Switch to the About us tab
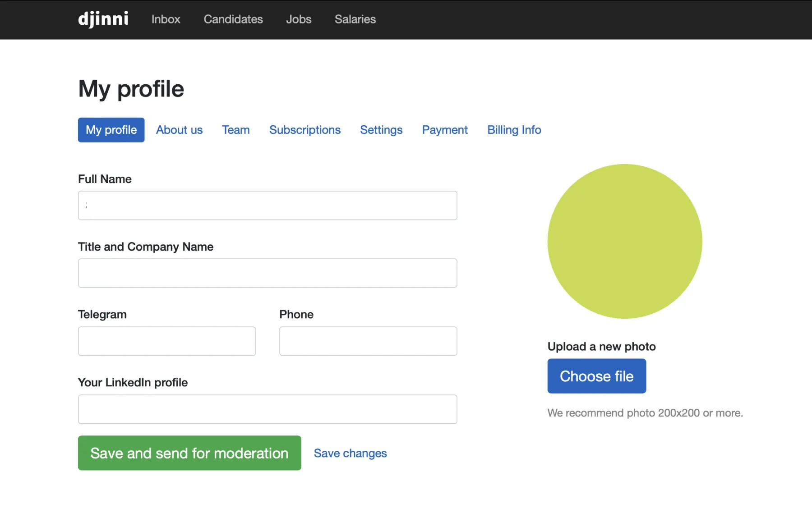Viewport: 812px width, 522px height. click(179, 130)
